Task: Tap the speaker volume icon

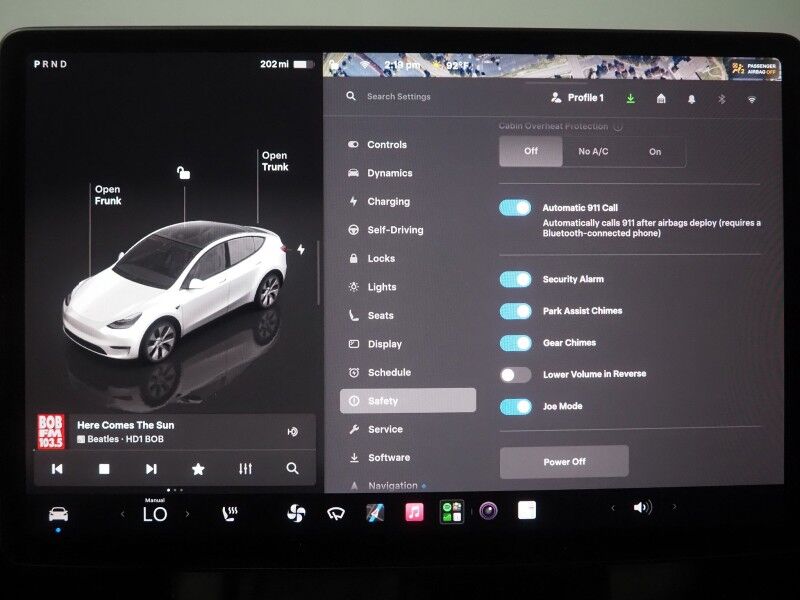Action: (x=642, y=507)
